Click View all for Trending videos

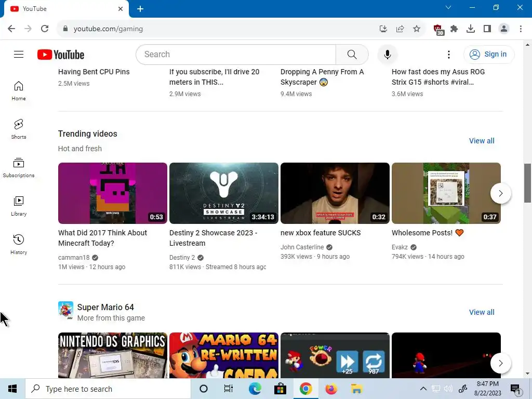[x=482, y=141]
